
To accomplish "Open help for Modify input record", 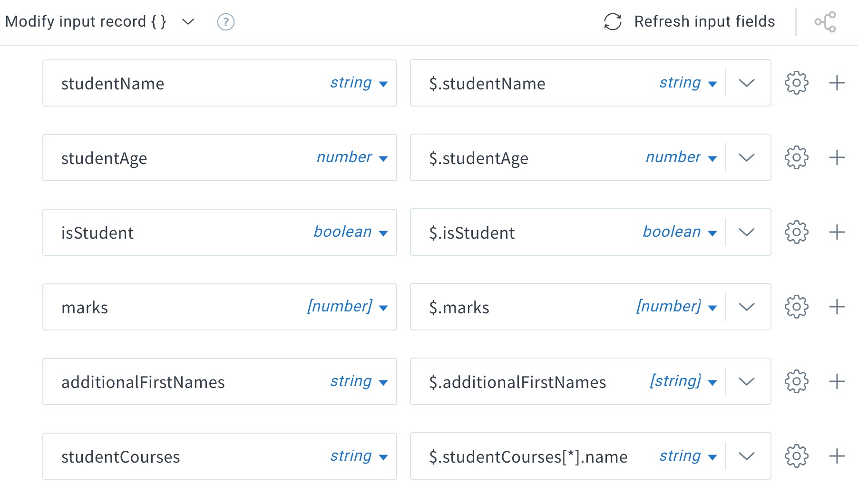I will [x=226, y=22].
